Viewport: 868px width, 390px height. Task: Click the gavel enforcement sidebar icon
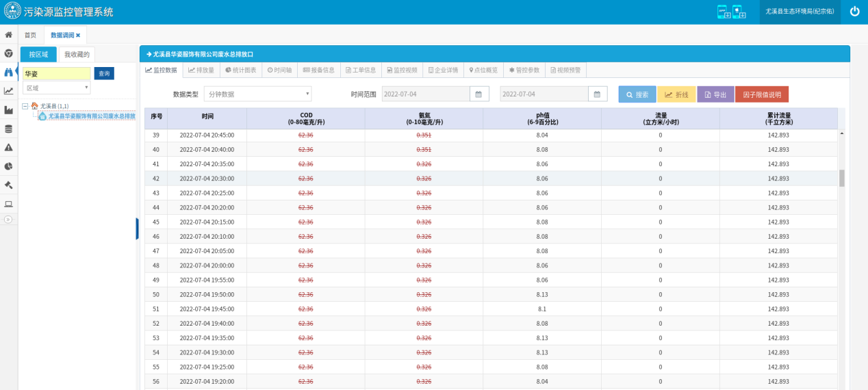(8, 185)
